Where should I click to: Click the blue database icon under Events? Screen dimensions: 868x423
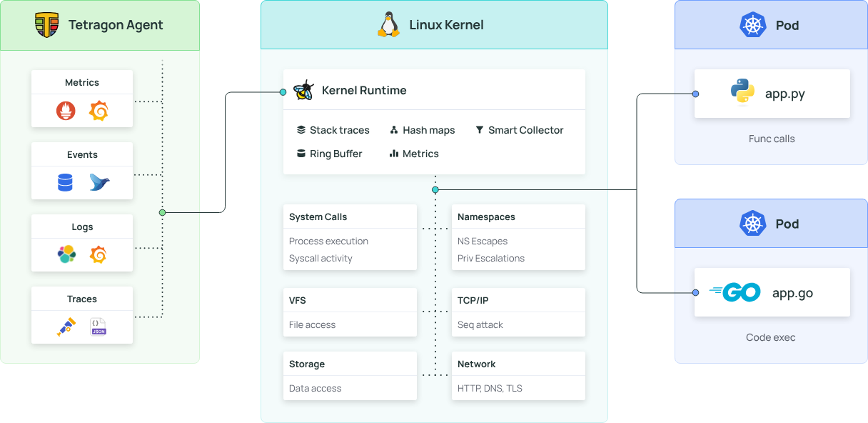65,183
